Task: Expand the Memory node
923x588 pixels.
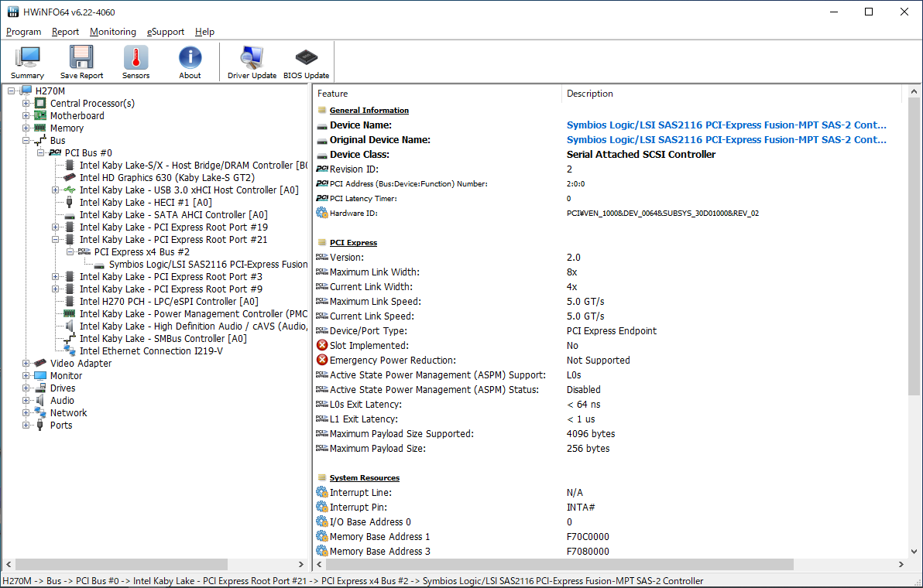Action: (26, 128)
